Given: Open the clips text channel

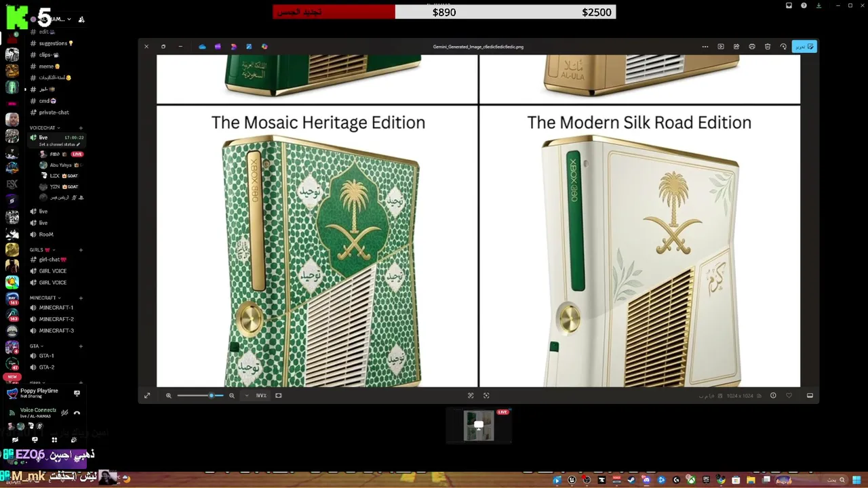Looking at the screenshot, I should [x=49, y=55].
